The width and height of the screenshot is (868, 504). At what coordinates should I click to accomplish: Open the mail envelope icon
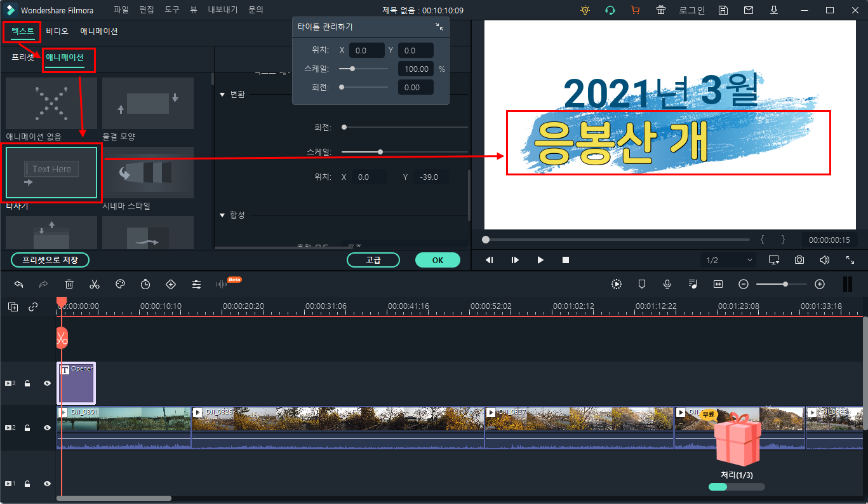(749, 10)
